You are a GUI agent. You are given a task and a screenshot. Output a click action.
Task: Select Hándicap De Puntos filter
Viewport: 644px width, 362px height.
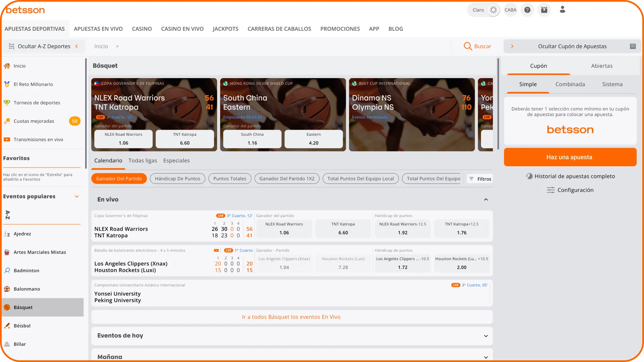177,179
